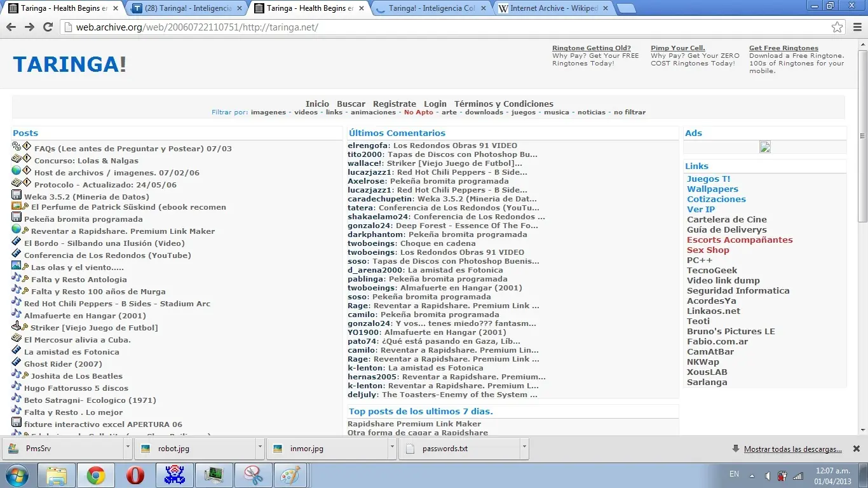Open the Windows Start menu
This screenshot has height=488, width=868.
17,475
